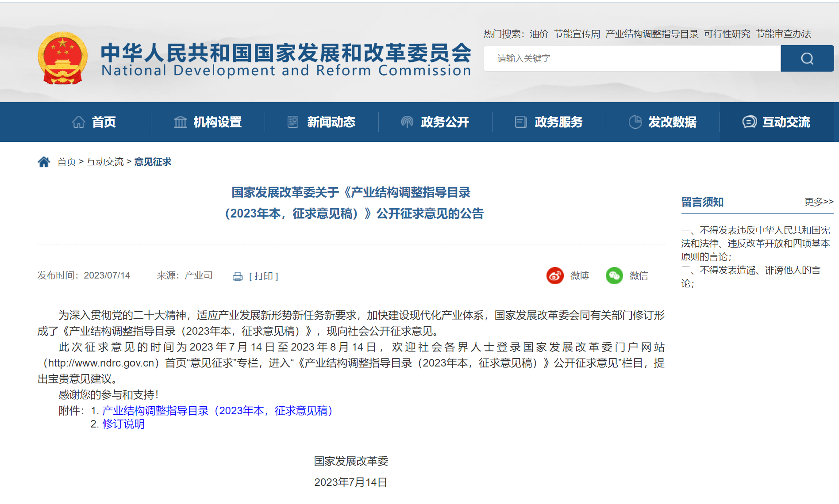
Task: Open the 机构设置 menu
Action: (x=208, y=122)
